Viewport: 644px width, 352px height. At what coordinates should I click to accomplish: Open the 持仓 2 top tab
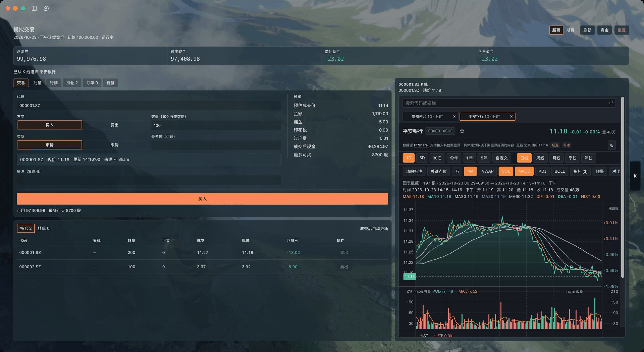click(x=72, y=83)
